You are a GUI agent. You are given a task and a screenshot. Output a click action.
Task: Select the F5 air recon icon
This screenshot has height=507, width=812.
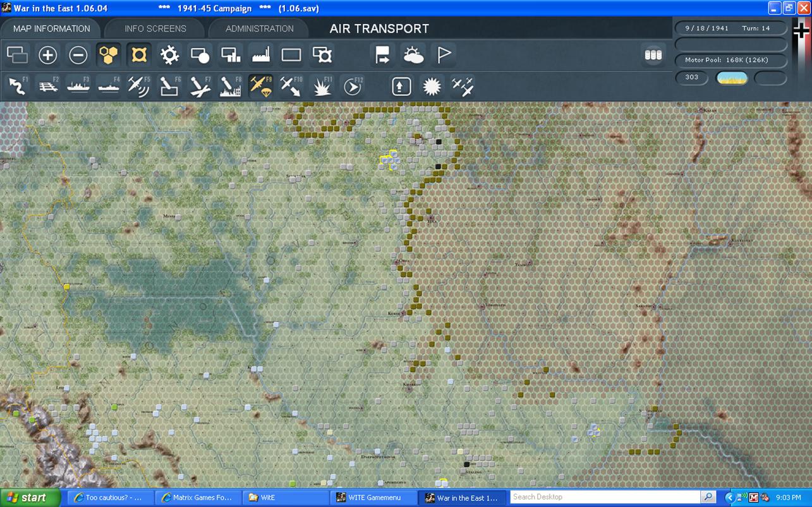139,86
